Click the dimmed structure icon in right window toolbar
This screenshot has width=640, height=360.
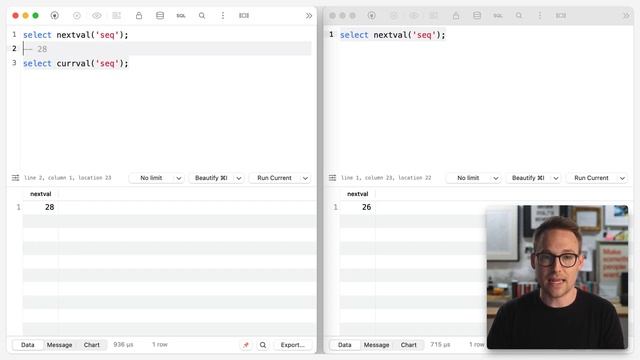tap(433, 16)
